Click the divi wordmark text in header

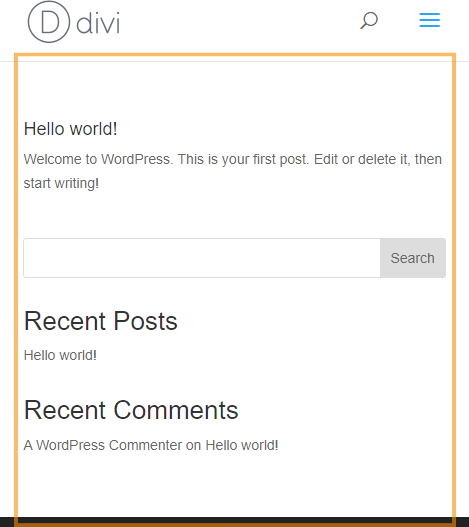pos(98,23)
